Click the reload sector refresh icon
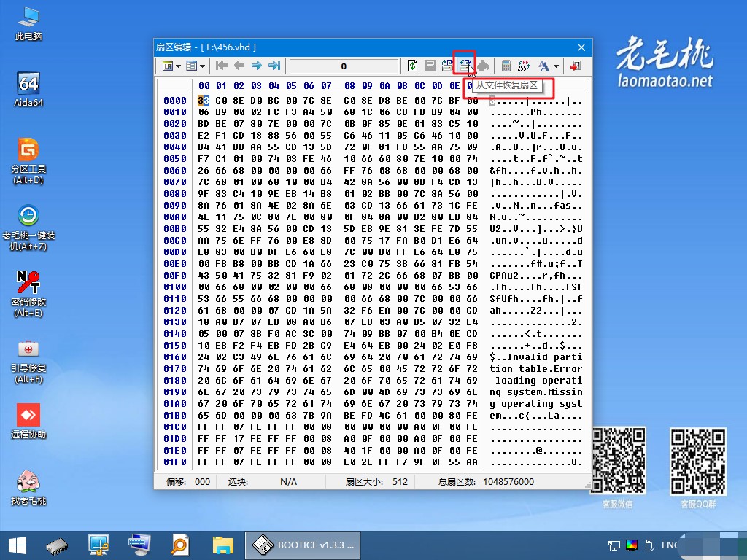Image resolution: width=747 pixels, height=560 pixels. pyautogui.click(x=413, y=66)
